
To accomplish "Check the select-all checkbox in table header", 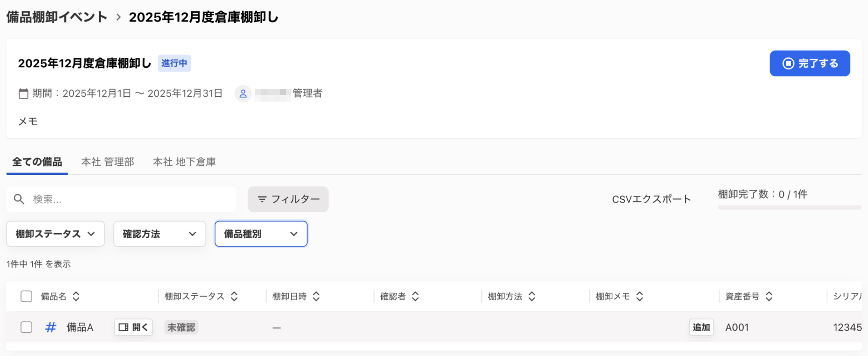I will 26,296.
